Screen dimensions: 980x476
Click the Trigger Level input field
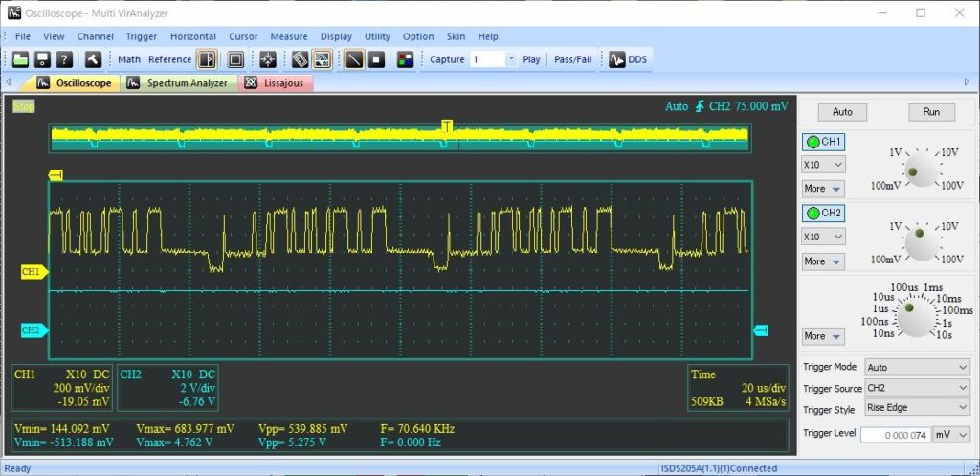pyautogui.click(x=895, y=435)
